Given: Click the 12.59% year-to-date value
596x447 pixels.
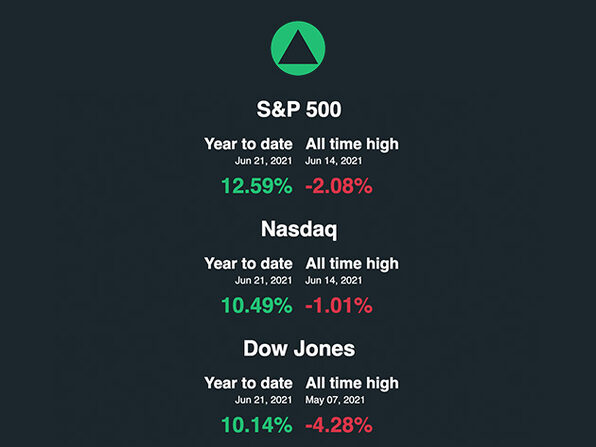Looking at the screenshot, I should coord(257,186).
